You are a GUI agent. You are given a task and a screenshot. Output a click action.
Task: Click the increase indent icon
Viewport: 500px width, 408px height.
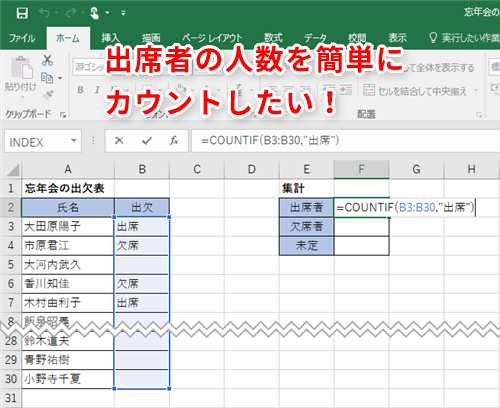(346, 90)
